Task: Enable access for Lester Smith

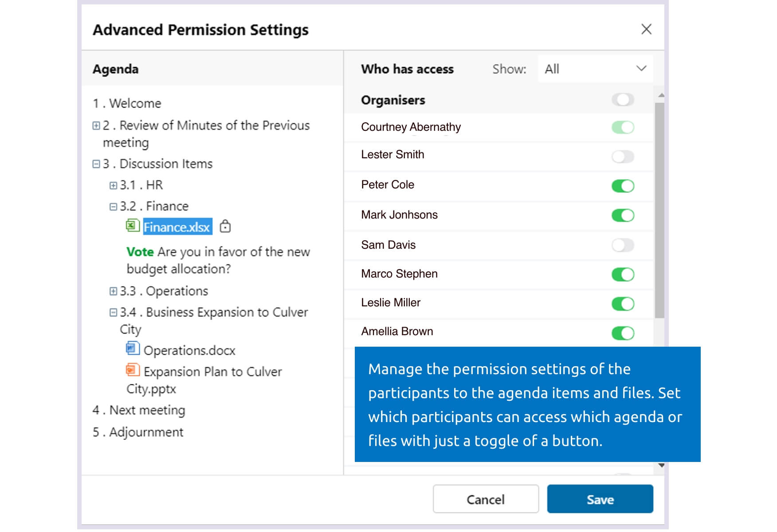Action: tap(623, 156)
